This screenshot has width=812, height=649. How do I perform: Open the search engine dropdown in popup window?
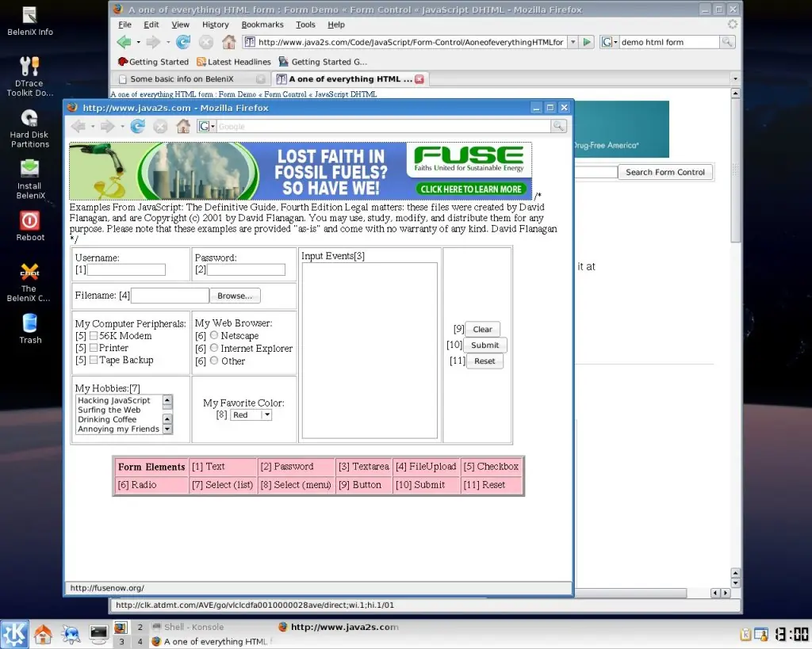pos(207,126)
